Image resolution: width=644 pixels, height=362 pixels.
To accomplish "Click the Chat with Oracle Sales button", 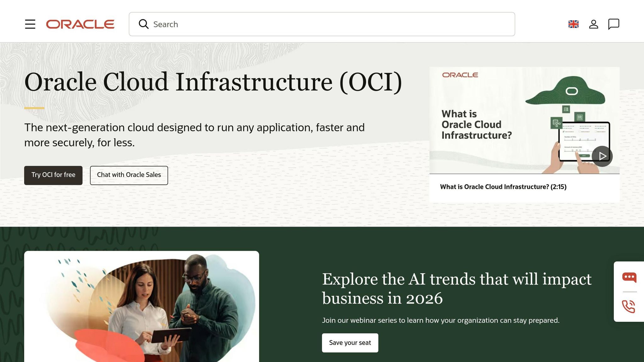I will [129, 175].
